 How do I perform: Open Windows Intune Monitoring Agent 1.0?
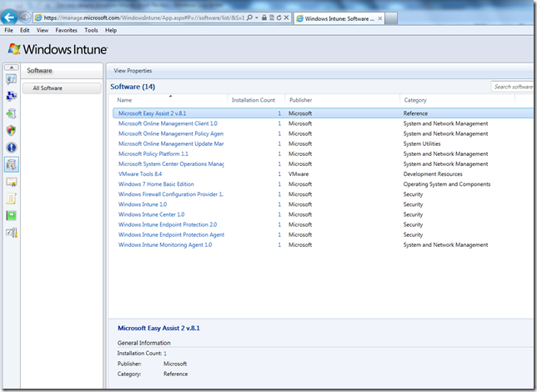[x=165, y=244]
